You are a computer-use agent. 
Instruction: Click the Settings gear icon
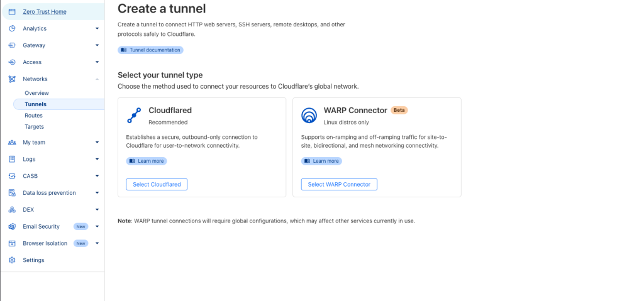pyautogui.click(x=12, y=260)
